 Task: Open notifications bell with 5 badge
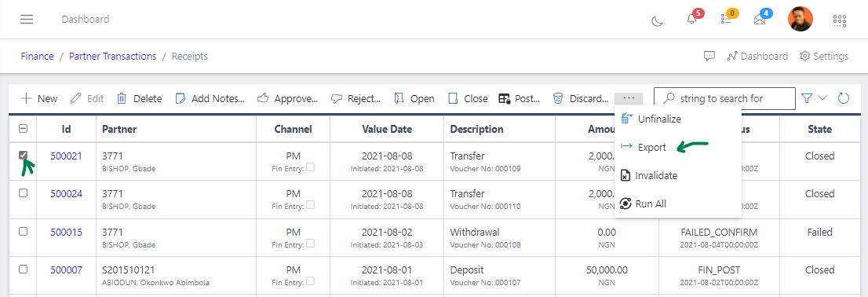click(691, 20)
